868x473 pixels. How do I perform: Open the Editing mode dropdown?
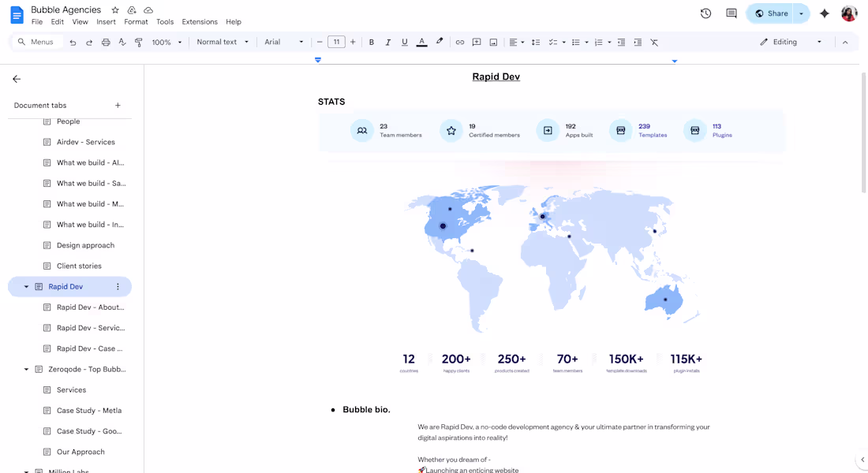coord(791,42)
